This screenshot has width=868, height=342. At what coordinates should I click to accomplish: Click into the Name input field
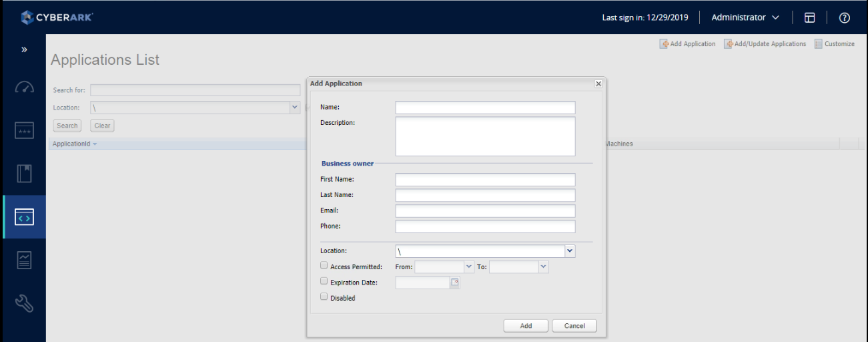(x=485, y=108)
